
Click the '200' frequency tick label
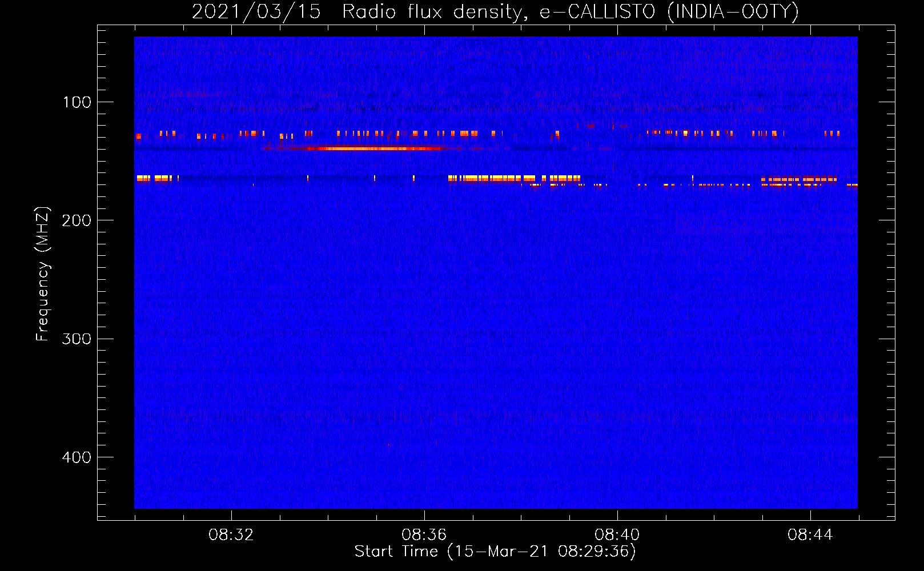[77, 220]
